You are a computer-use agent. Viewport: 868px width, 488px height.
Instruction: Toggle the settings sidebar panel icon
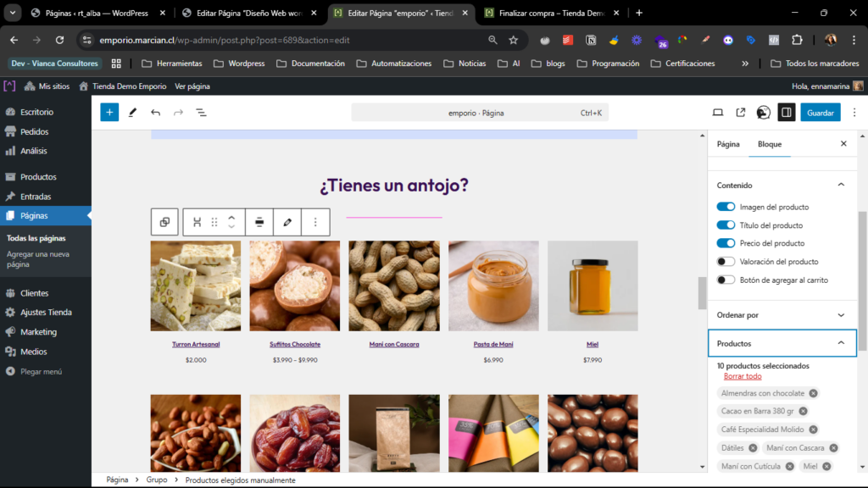[x=786, y=112]
